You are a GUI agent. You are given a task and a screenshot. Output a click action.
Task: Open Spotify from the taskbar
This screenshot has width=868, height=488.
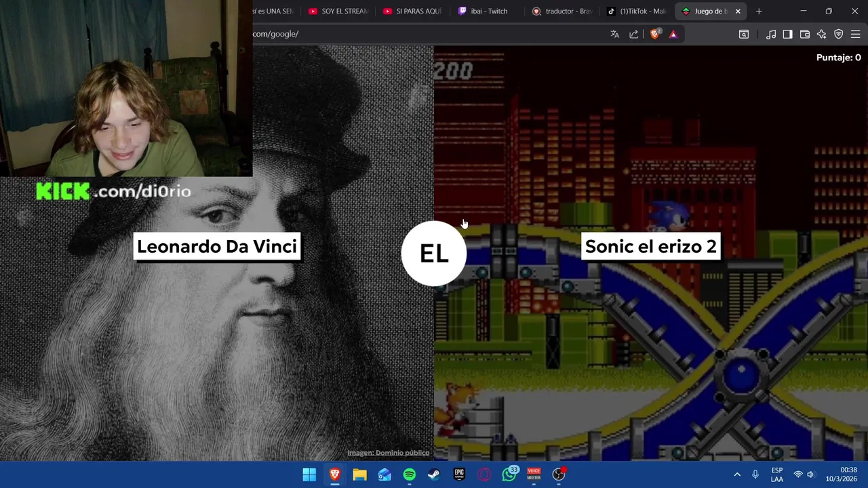click(410, 474)
